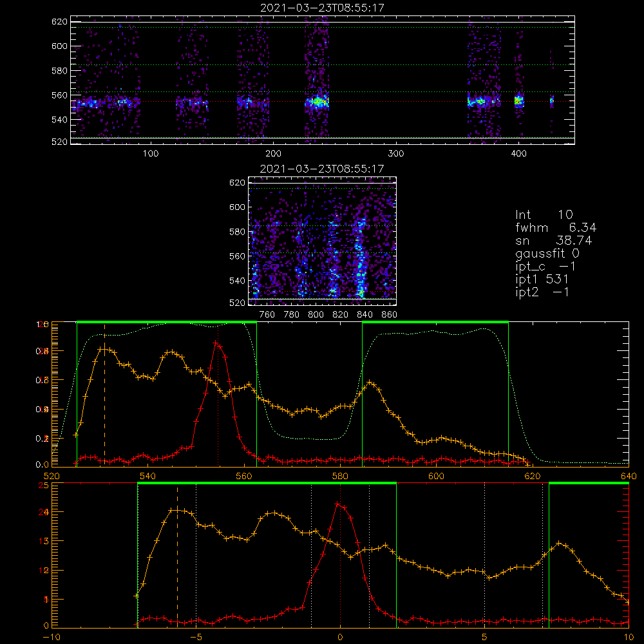The width and height of the screenshot is (644, 644).
Task: Click the left thick green bar atop third plot
Action: 167,322
